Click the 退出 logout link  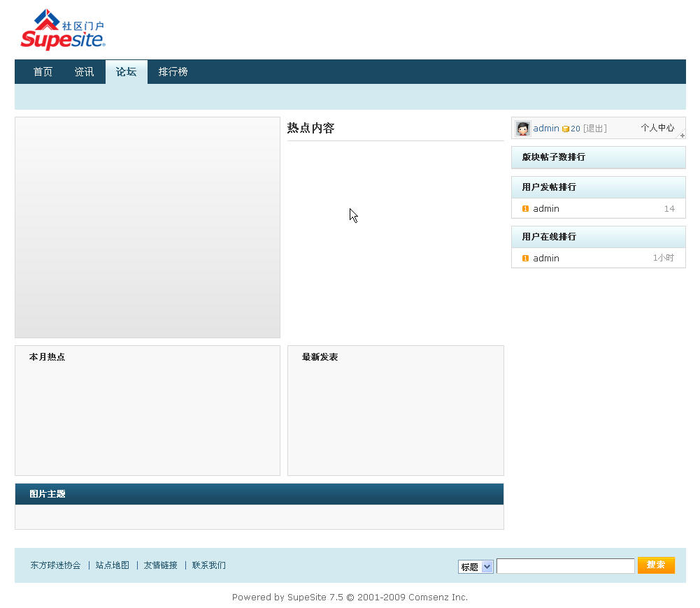tap(594, 129)
